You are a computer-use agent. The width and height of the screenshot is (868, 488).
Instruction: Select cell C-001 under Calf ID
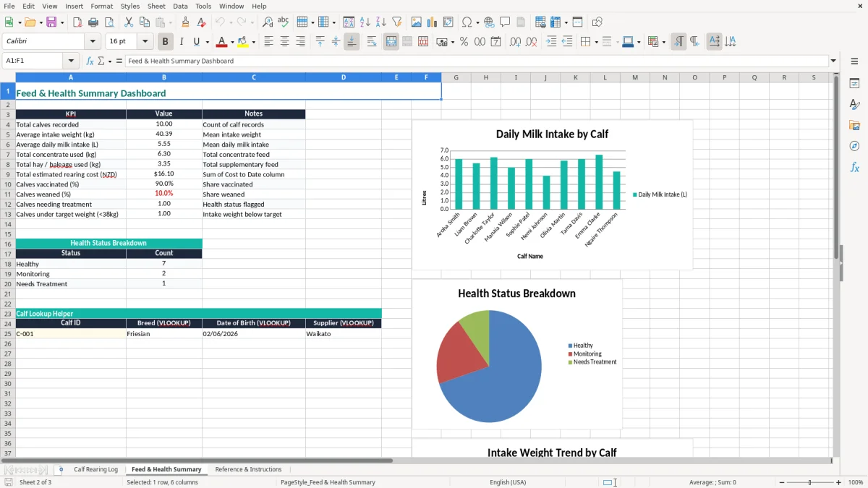71,334
